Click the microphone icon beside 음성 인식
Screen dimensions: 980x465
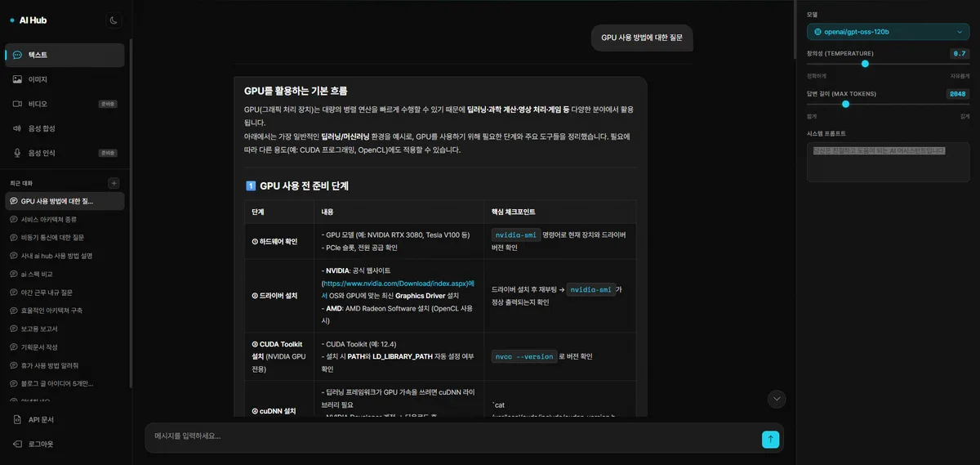pyautogui.click(x=17, y=153)
